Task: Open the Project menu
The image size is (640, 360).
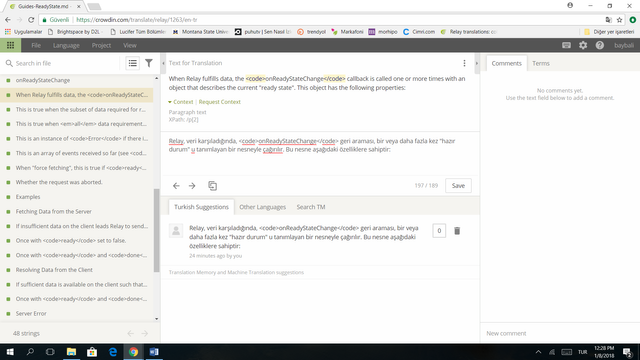Action: pyautogui.click(x=101, y=45)
